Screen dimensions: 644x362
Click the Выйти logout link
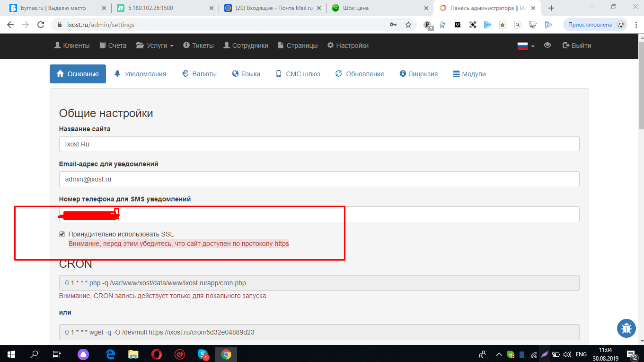pos(576,45)
